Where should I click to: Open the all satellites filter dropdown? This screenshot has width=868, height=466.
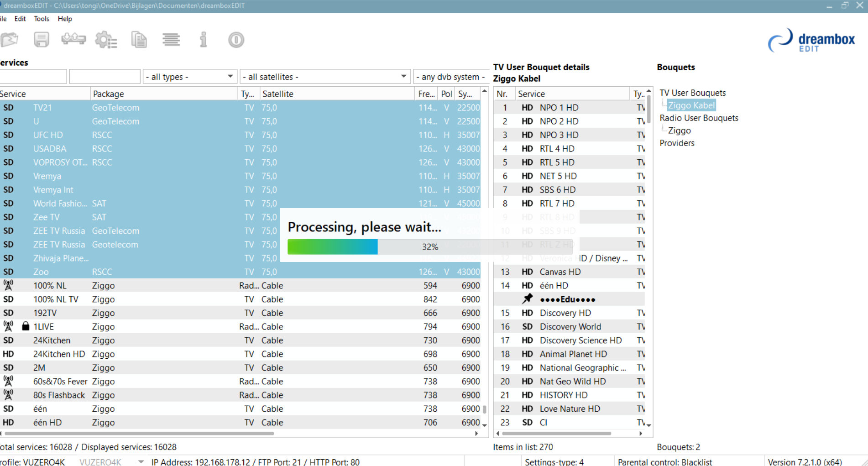click(x=325, y=77)
